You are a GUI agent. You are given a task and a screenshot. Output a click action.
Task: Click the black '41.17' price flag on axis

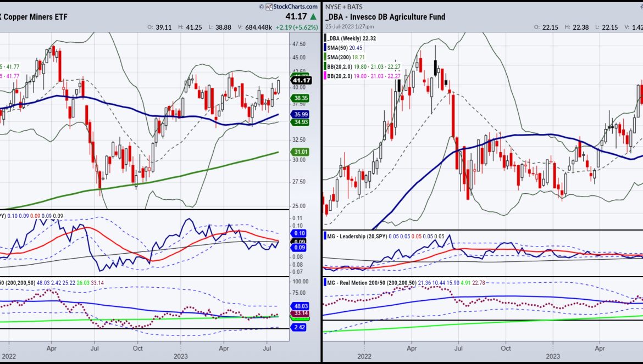click(301, 81)
